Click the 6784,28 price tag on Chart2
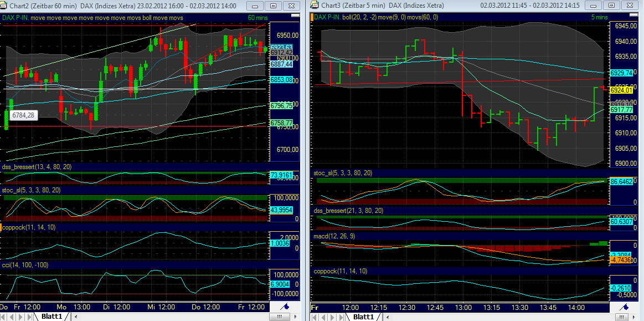This screenshot has width=644, height=321. [x=22, y=115]
